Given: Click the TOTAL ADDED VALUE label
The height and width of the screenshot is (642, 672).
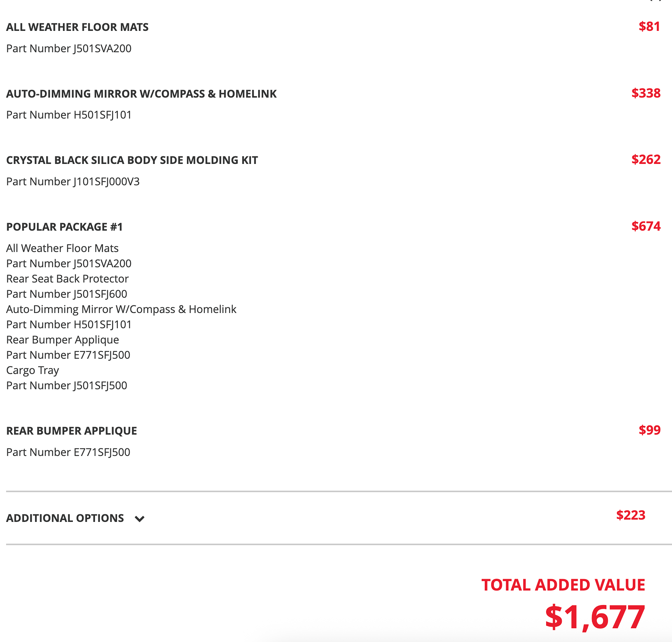Looking at the screenshot, I should click(x=563, y=585).
